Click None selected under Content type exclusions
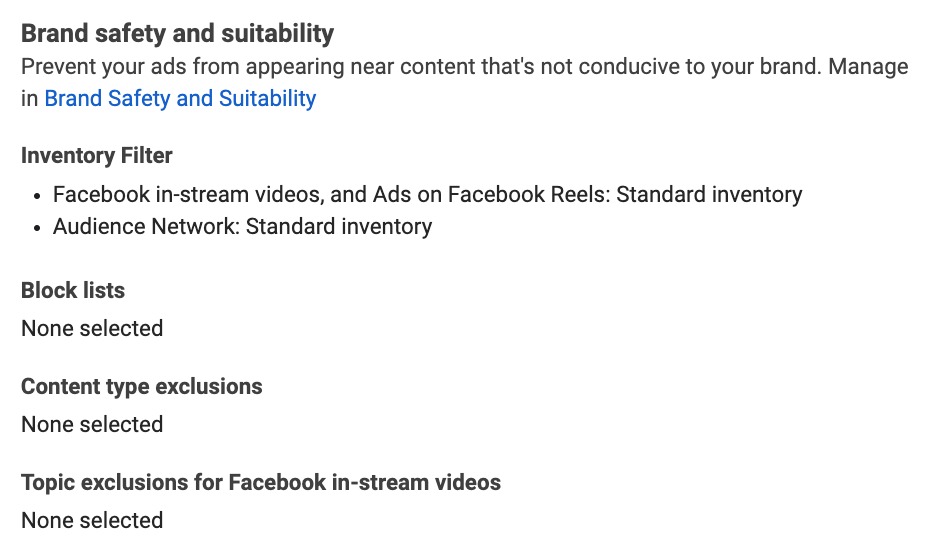Viewport: 942px width, 550px height. pos(92,424)
